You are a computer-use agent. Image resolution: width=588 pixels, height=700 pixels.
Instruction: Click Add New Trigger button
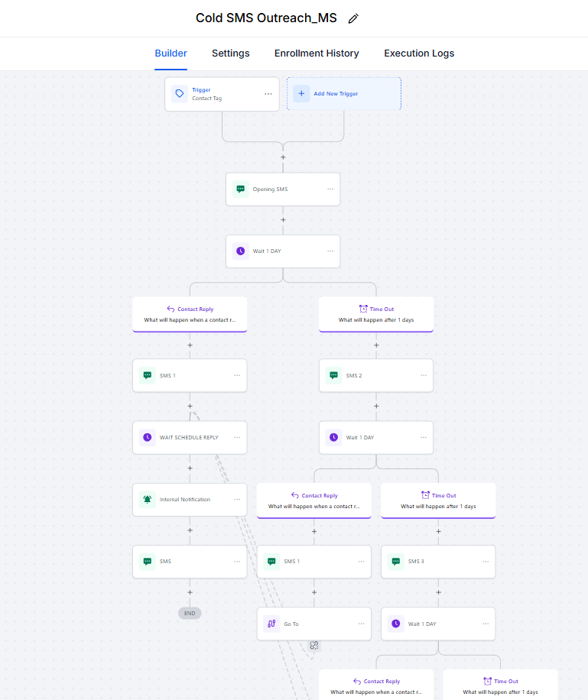point(344,94)
